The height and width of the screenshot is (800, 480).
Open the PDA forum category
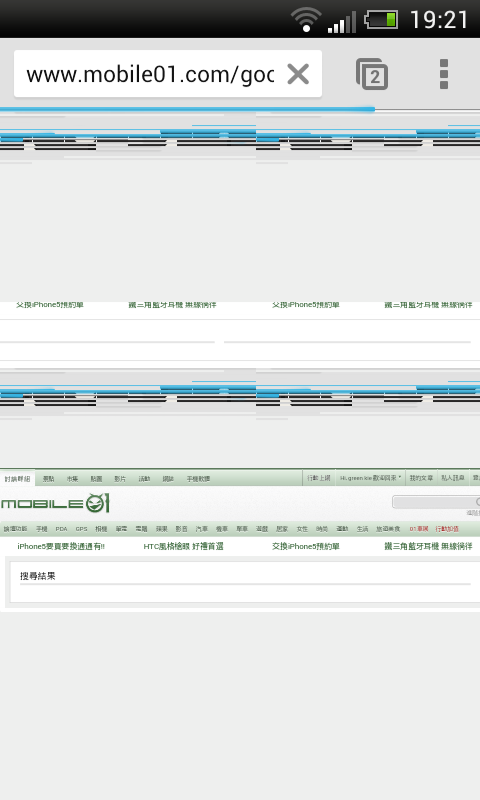[62, 529]
